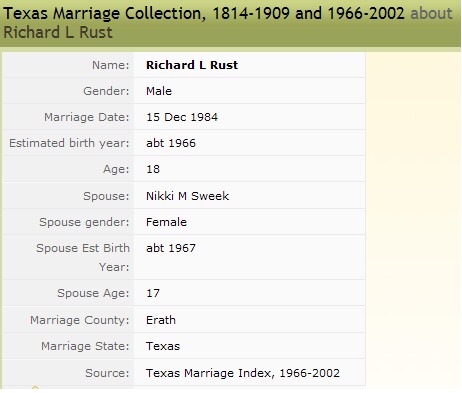Click Texas Marriage Collection header title
The height and width of the screenshot is (393, 462).
coord(204,14)
